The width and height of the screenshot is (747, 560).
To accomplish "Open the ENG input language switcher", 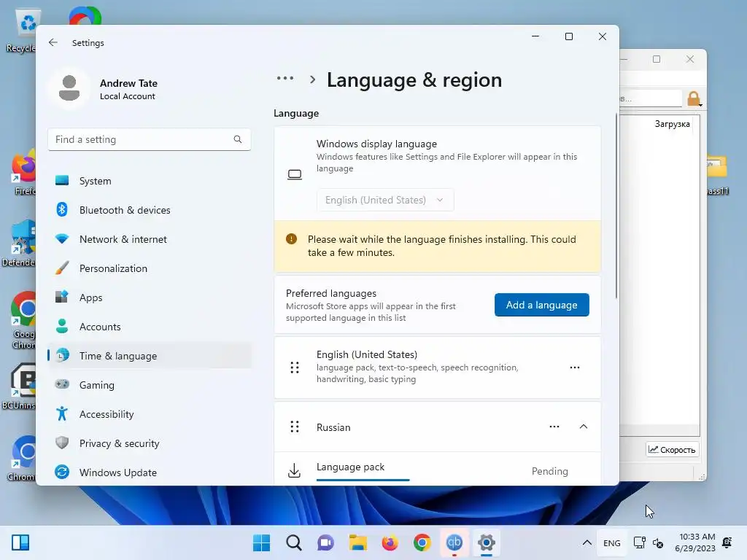I will pos(612,542).
